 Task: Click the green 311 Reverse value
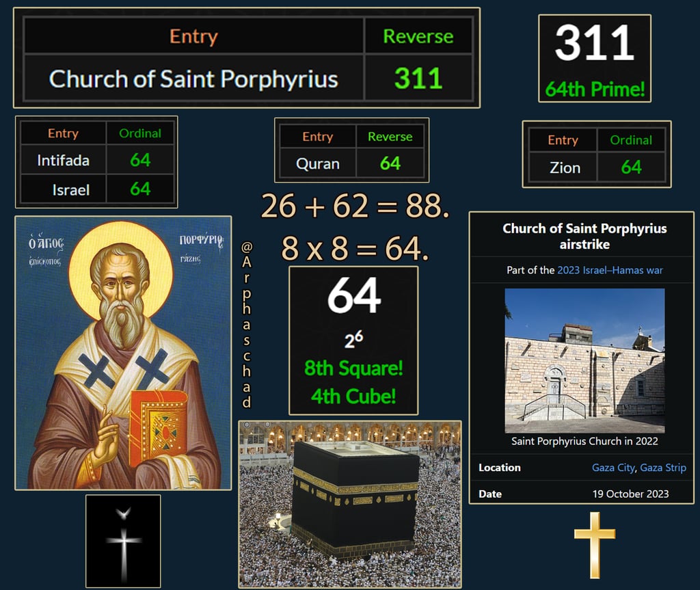pos(418,79)
